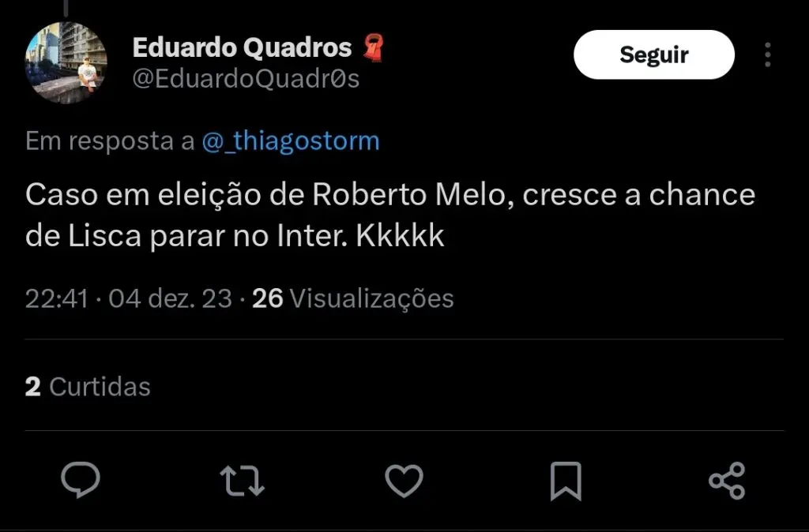The height and width of the screenshot is (532, 809).
Task: Show who liked via Curtidas
Action: (x=100, y=387)
